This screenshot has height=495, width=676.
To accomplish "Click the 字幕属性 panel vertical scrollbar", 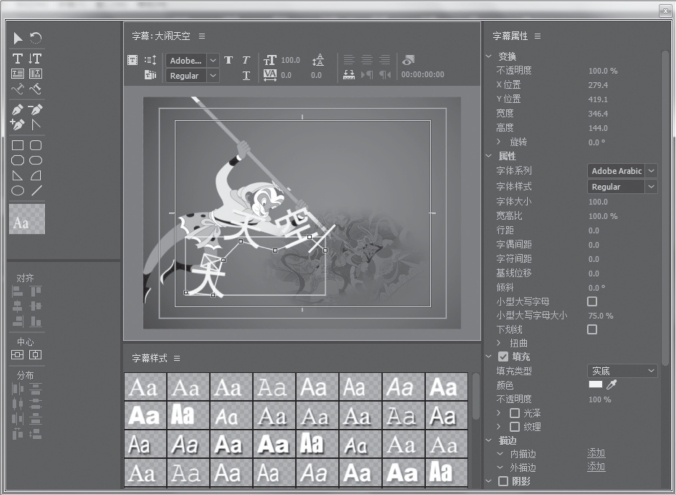I will coord(665,210).
